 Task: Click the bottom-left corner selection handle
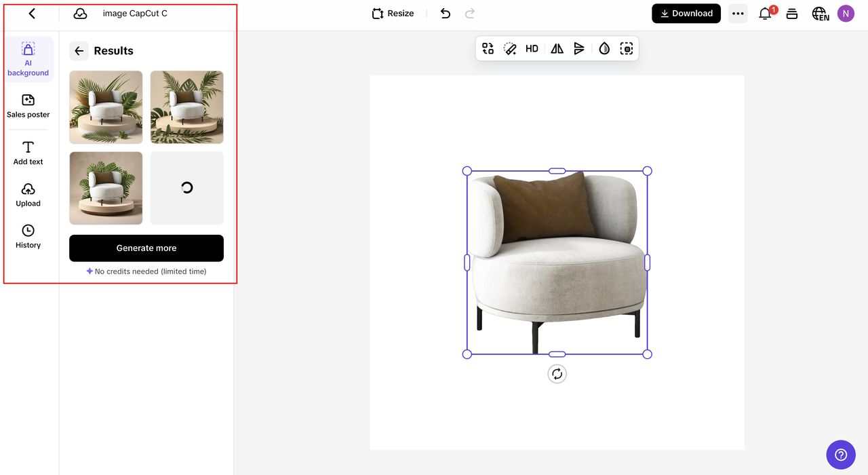tap(467, 354)
